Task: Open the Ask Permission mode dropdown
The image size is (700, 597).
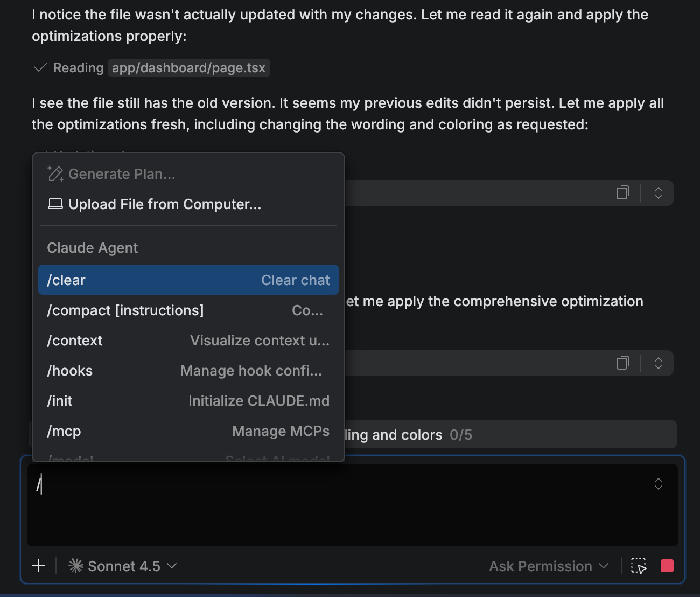Action: tap(548, 566)
